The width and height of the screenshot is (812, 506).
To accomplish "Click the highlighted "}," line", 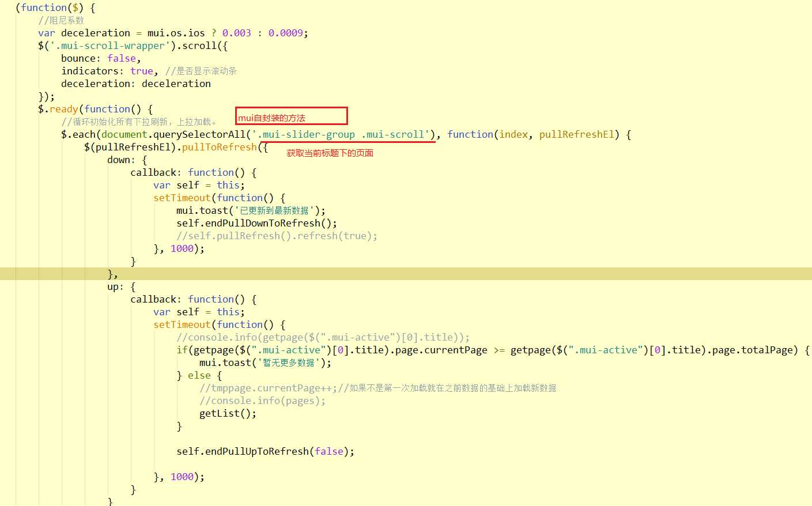I will (x=113, y=274).
